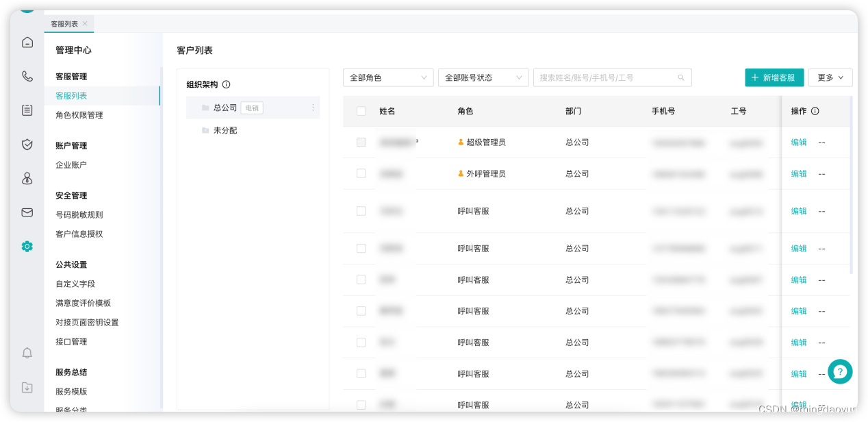The image size is (868, 422).
Task: Select the teal settings gear icon
Action: (x=27, y=246)
